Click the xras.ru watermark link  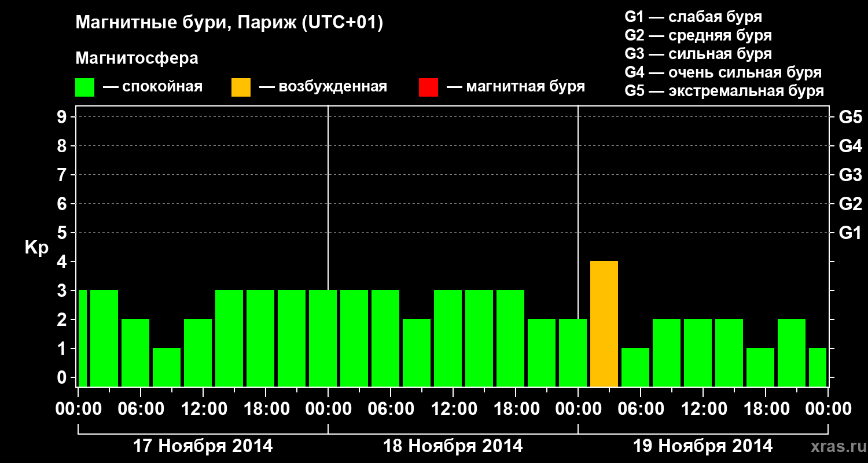tap(836, 446)
